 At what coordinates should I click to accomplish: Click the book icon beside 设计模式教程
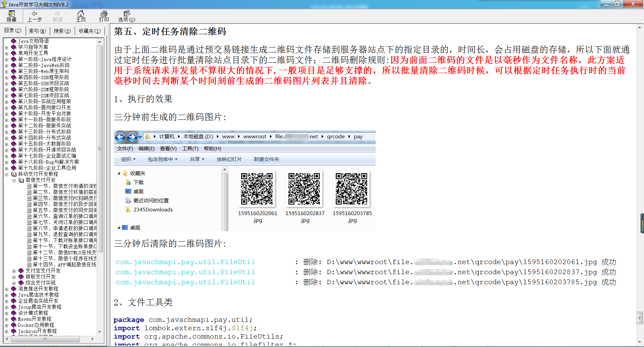pyautogui.click(x=14, y=313)
